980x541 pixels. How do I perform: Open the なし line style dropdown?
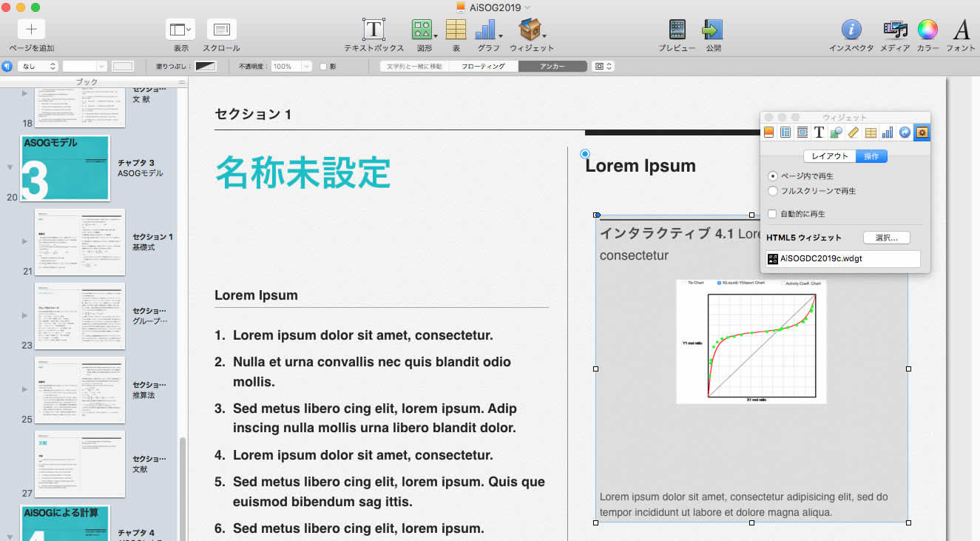tap(38, 66)
